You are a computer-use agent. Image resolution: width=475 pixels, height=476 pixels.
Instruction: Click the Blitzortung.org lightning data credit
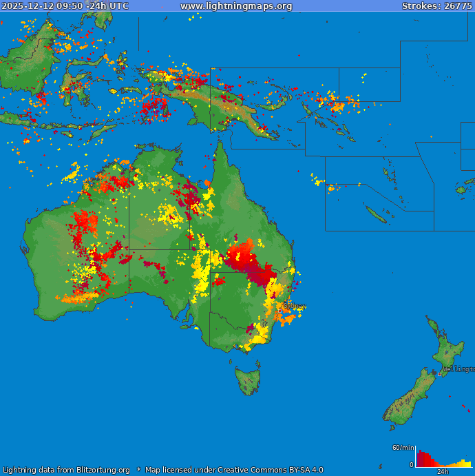tap(66, 470)
